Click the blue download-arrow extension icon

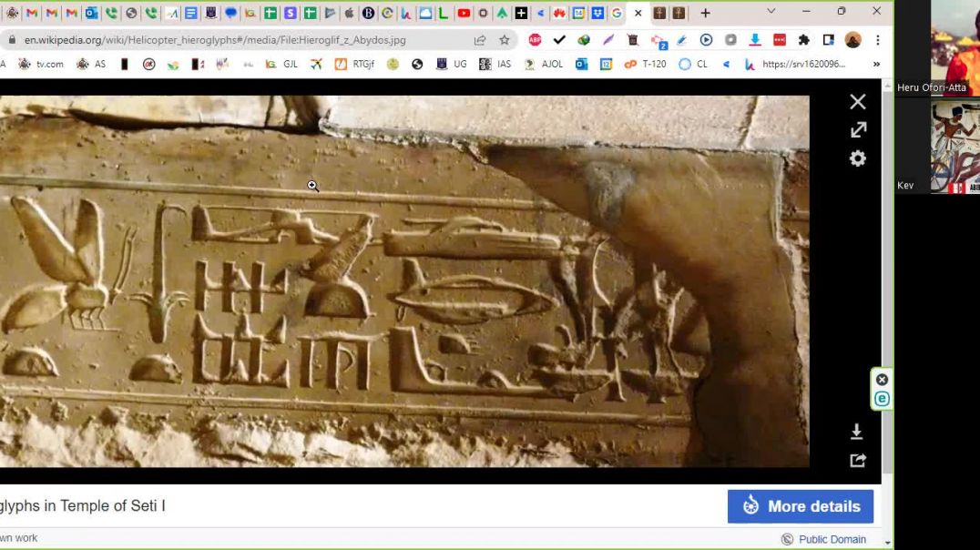click(x=755, y=40)
